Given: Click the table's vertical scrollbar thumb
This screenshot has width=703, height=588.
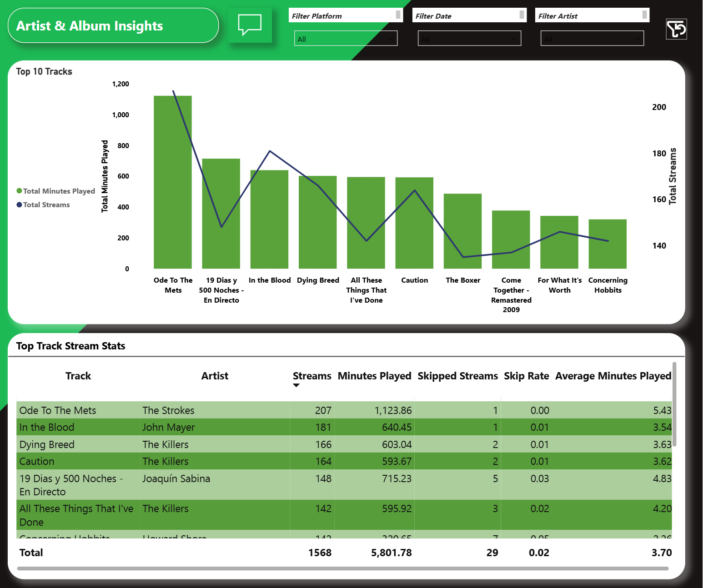Looking at the screenshot, I should [674, 404].
